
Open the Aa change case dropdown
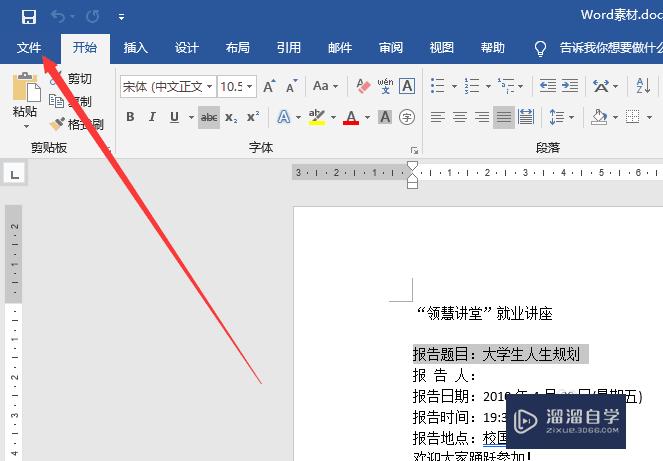325,86
